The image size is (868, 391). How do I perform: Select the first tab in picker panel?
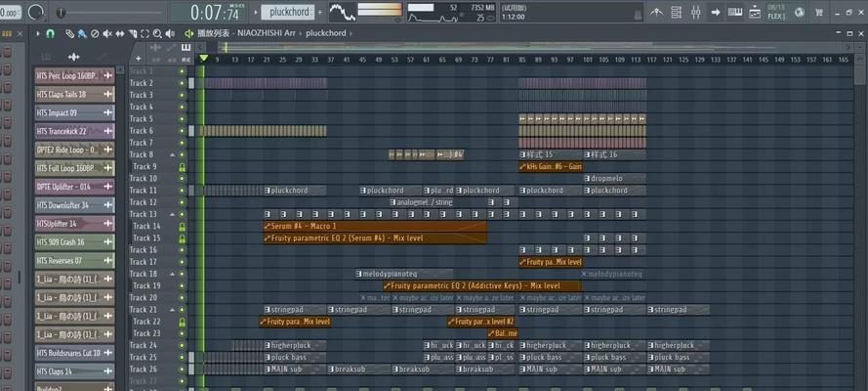47,57
